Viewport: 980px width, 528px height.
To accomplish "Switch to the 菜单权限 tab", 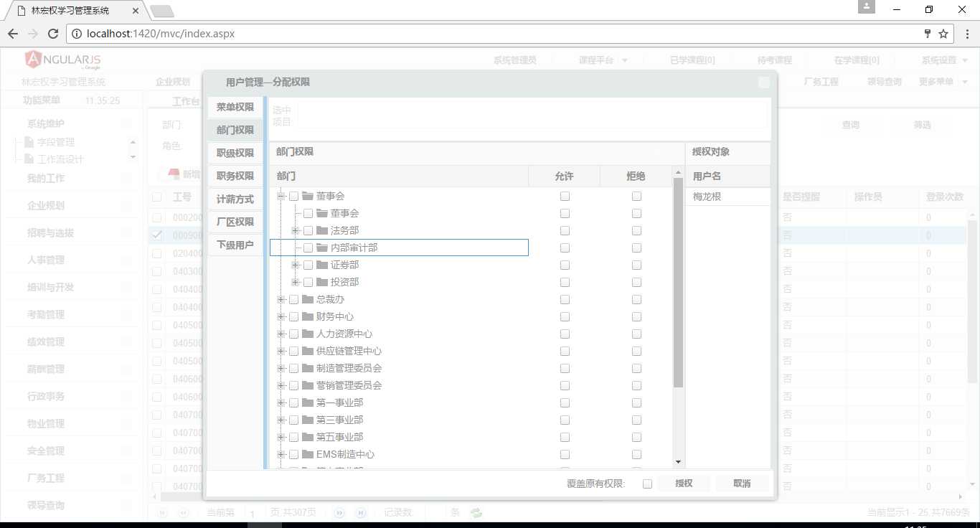I will (235, 107).
